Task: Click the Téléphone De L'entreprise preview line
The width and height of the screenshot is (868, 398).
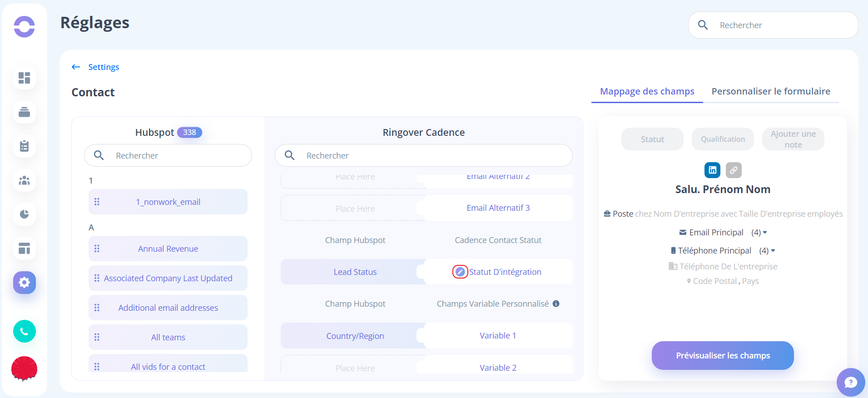Action: coord(723,266)
